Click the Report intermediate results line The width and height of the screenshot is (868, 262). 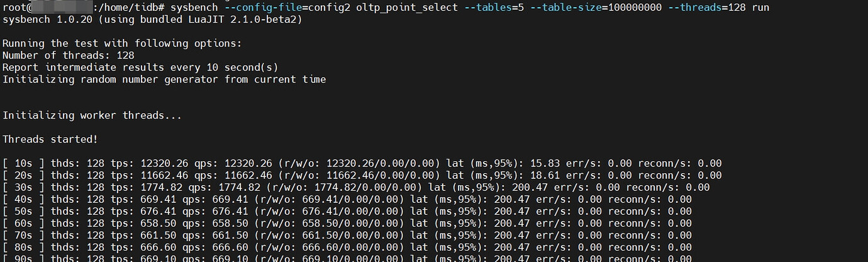140,67
